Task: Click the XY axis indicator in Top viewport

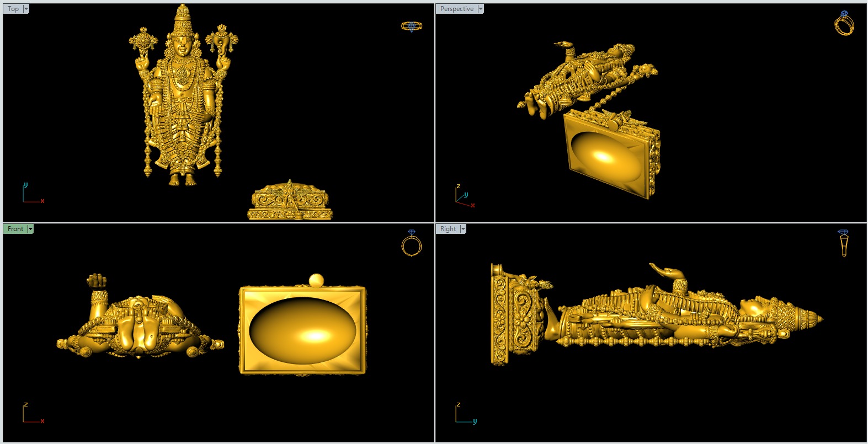Action: point(33,194)
